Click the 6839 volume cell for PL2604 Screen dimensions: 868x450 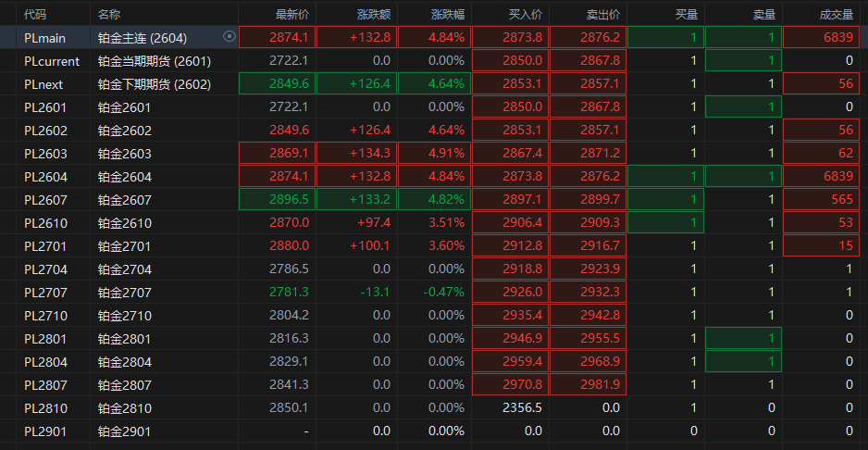point(837,177)
